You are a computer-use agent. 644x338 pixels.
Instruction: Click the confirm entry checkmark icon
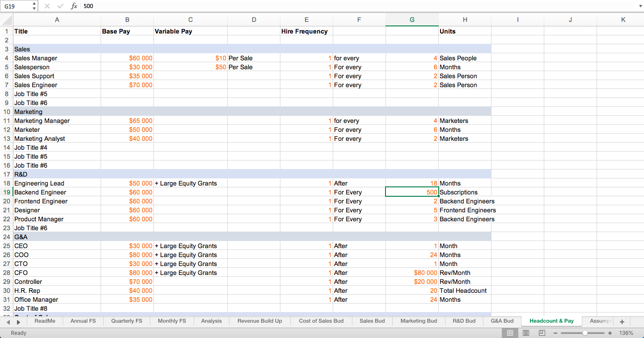click(60, 6)
